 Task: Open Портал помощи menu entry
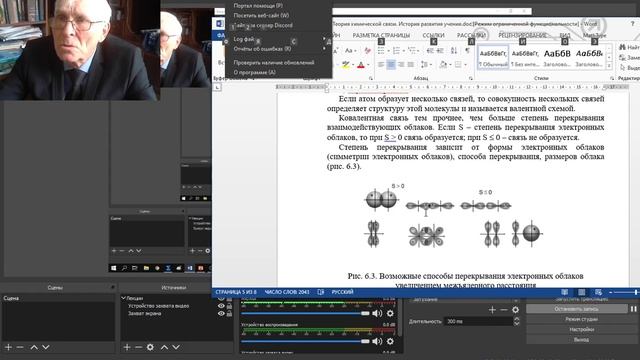(x=258, y=6)
